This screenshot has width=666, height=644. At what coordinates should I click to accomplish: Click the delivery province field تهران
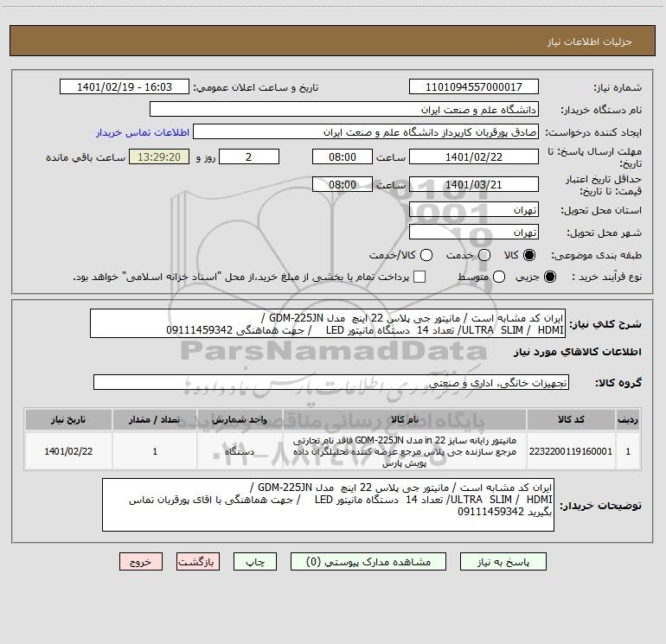[474, 210]
